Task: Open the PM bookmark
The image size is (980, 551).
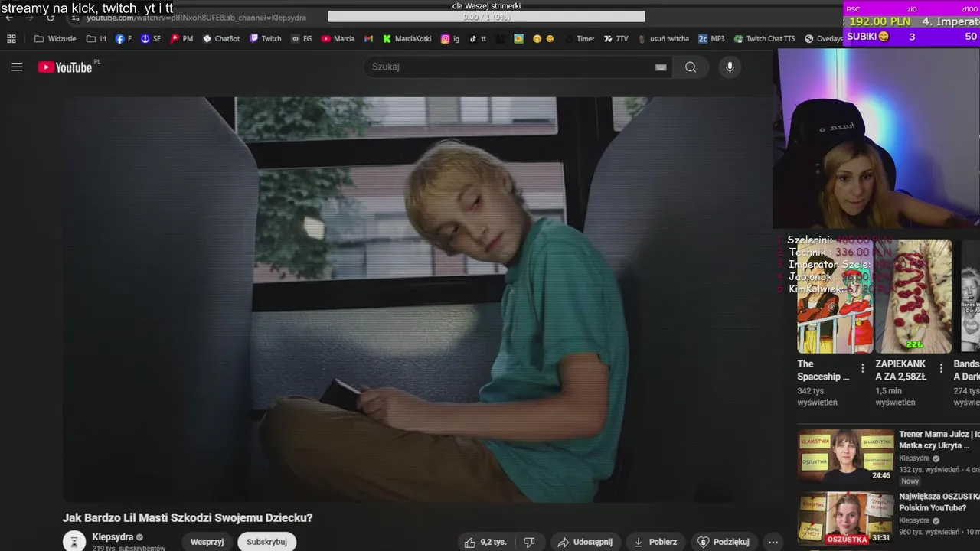Action: [x=181, y=39]
